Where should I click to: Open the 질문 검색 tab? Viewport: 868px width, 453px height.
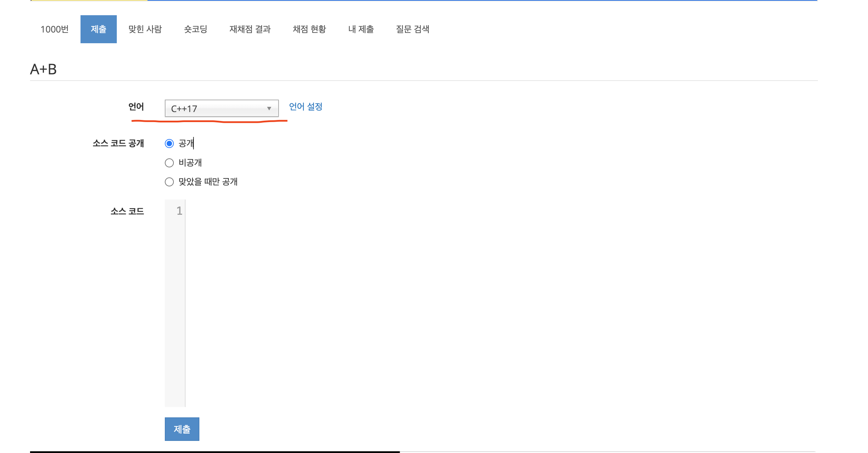(413, 29)
